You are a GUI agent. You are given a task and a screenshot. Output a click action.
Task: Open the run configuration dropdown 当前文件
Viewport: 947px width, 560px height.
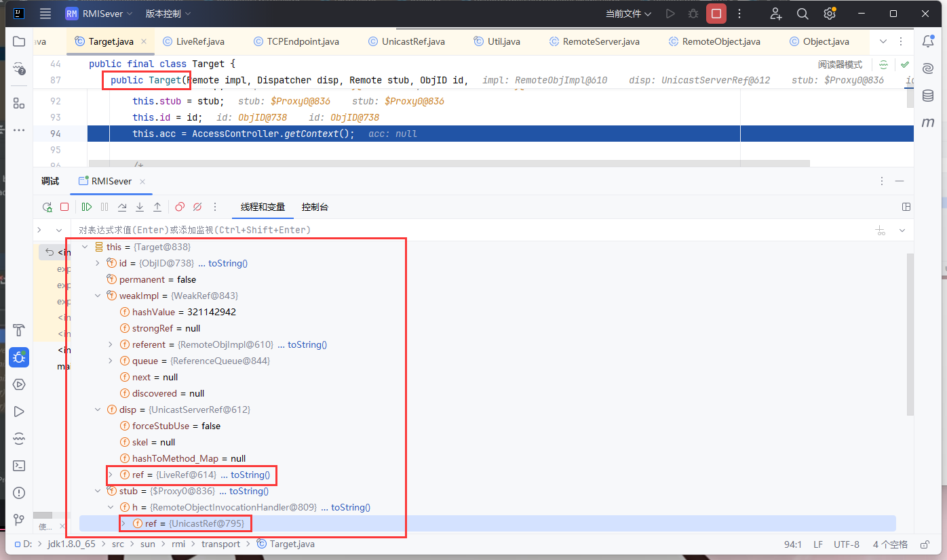pyautogui.click(x=628, y=14)
